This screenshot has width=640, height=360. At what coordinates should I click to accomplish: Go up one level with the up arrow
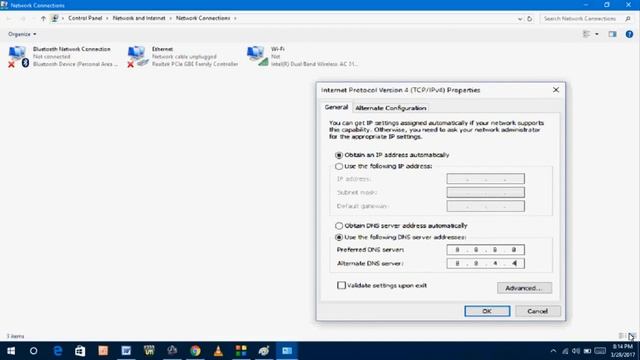pos(43,18)
